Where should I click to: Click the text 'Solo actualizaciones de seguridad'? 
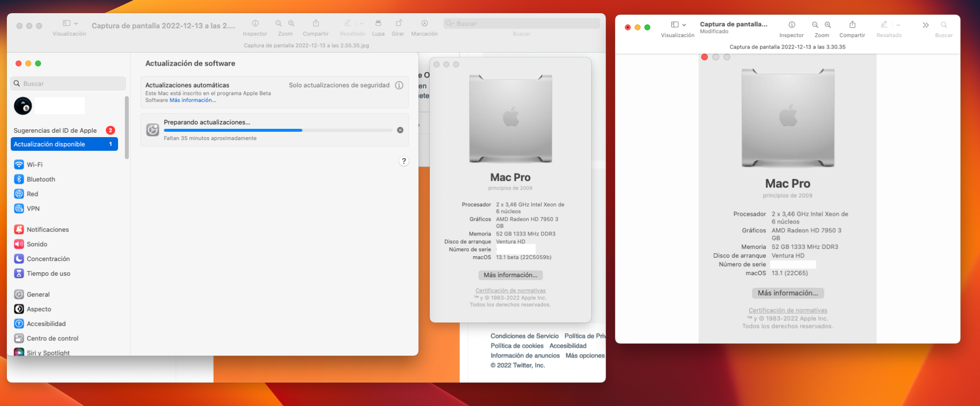[339, 85]
